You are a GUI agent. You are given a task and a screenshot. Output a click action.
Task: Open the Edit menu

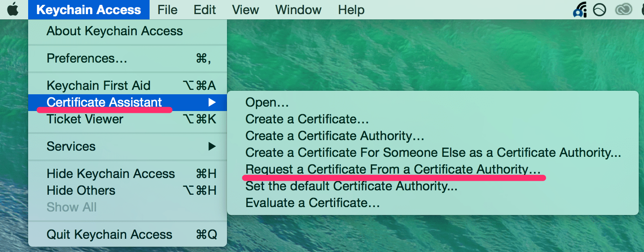205,10
